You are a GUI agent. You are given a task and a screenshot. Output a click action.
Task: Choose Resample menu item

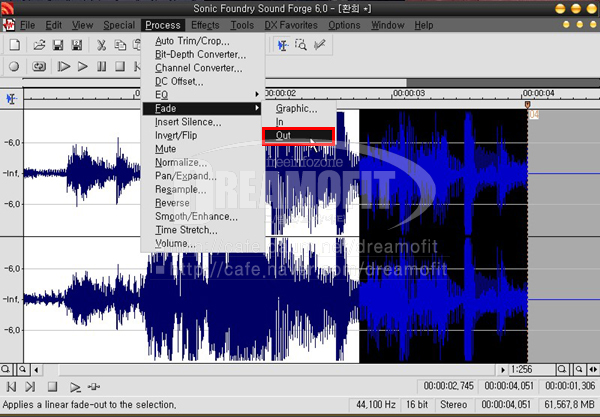pos(202,189)
